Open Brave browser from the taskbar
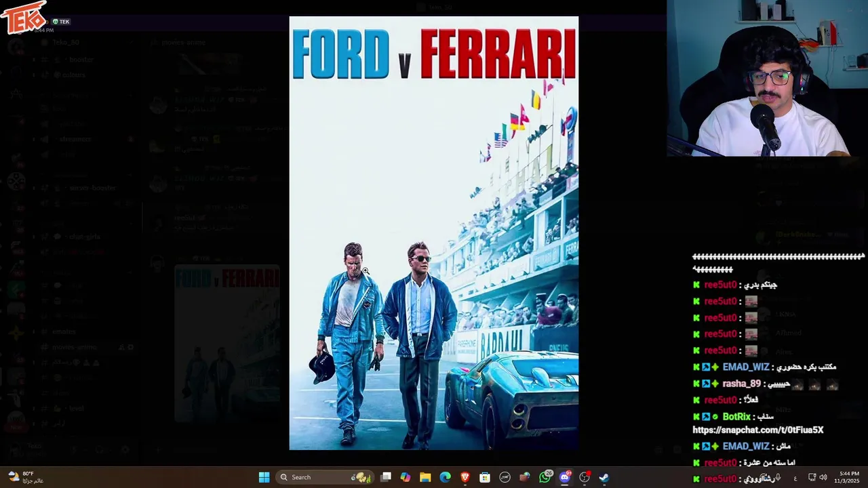This screenshot has height=488, width=868. pyautogui.click(x=465, y=477)
